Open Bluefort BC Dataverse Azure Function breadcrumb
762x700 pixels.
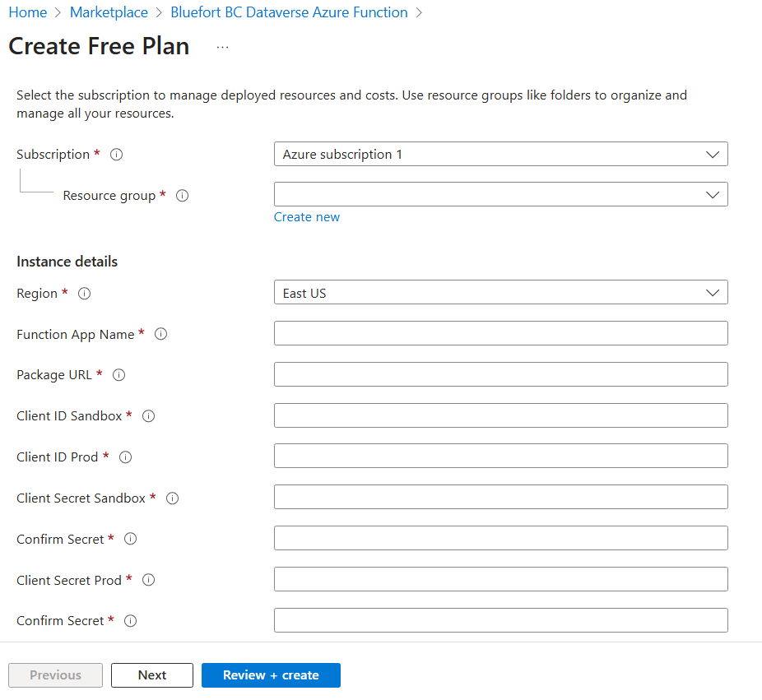(289, 12)
